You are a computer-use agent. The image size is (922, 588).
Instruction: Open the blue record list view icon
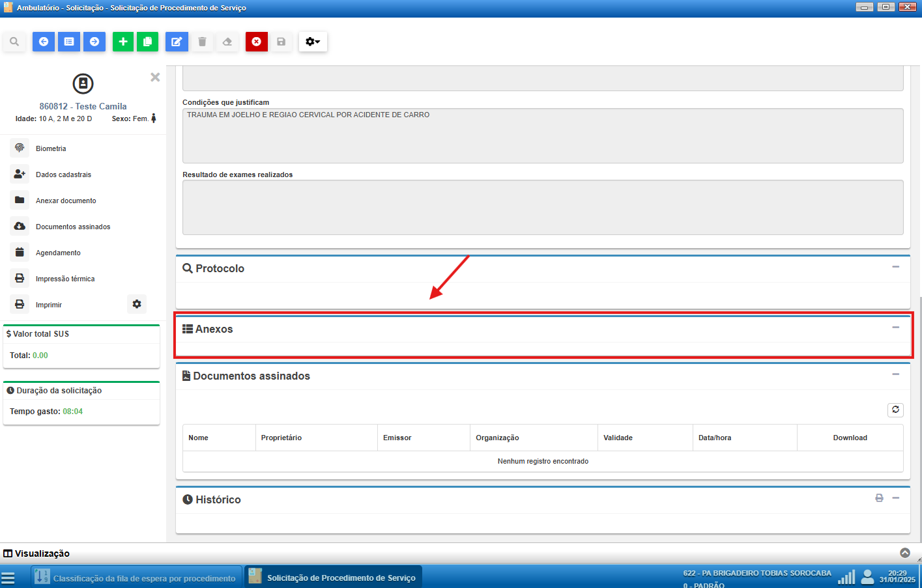pos(69,42)
